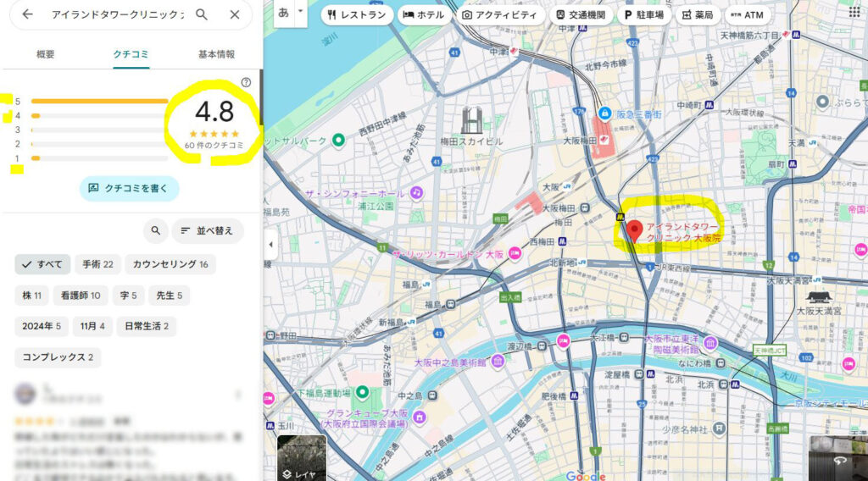The width and height of the screenshot is (868, 481).
Task: Select the すべて filter chip
Action: point(42,264)
